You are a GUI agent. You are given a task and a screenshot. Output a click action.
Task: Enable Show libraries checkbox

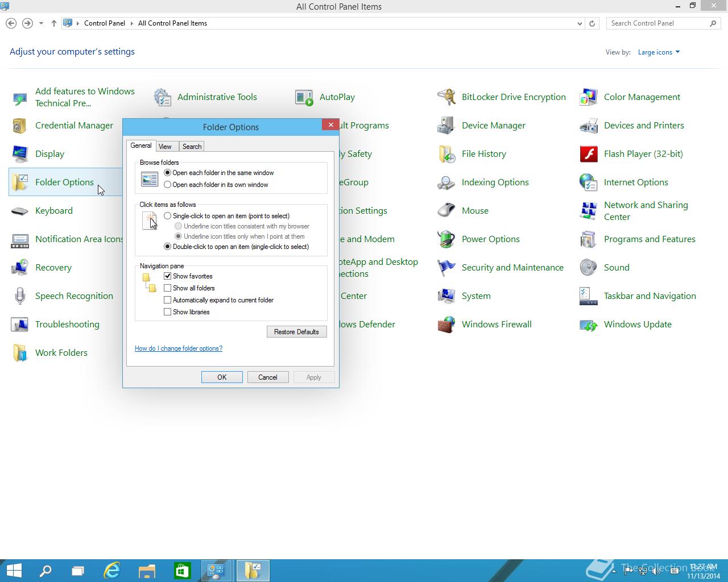click(167, 312)
